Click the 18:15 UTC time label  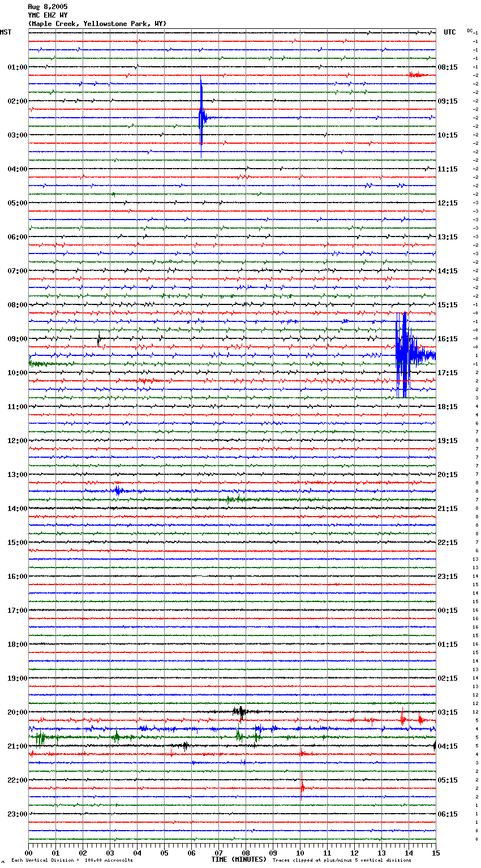click(x=448, y=407)
